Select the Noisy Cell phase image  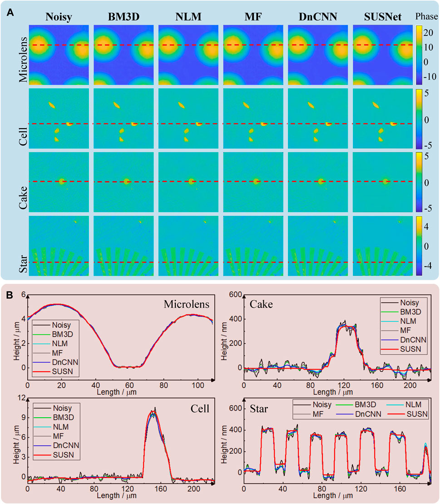point(59,119)
